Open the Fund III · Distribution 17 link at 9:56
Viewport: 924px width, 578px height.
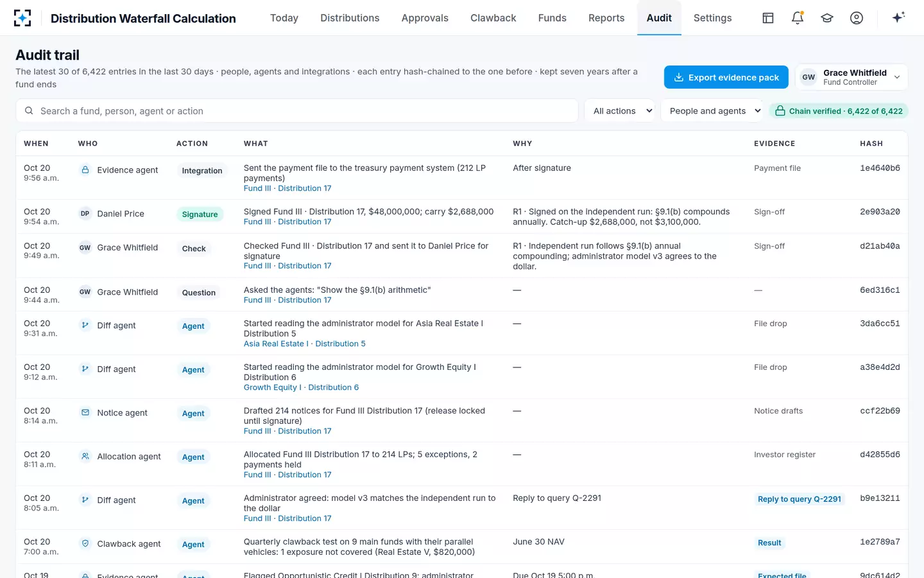(x=287, y=188)
